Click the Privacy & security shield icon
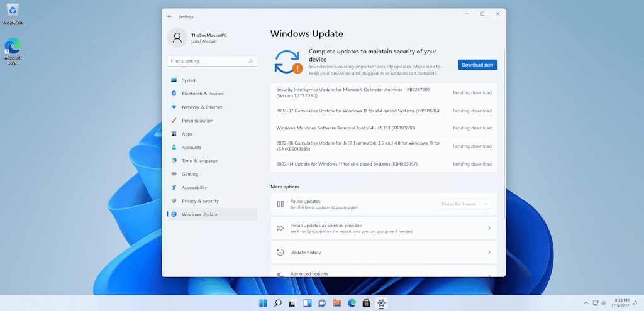This screenshot has width=644, height=311. point(174,201)
